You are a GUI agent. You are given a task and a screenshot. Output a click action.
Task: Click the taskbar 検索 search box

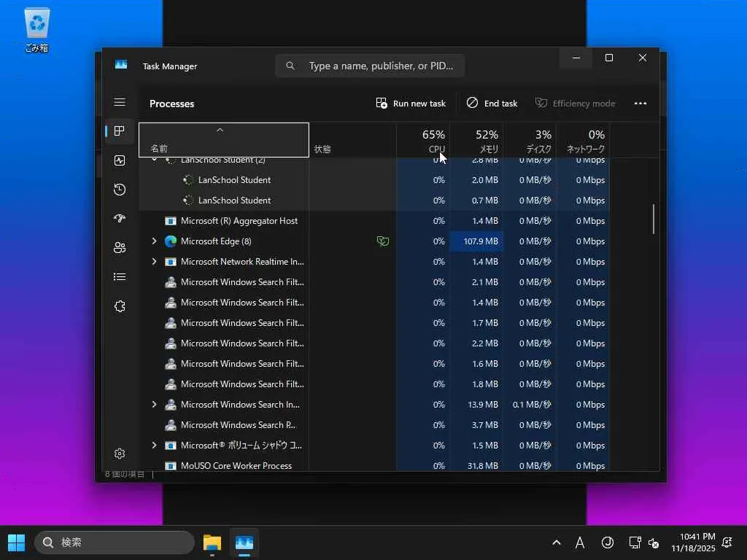click(115, 542)
